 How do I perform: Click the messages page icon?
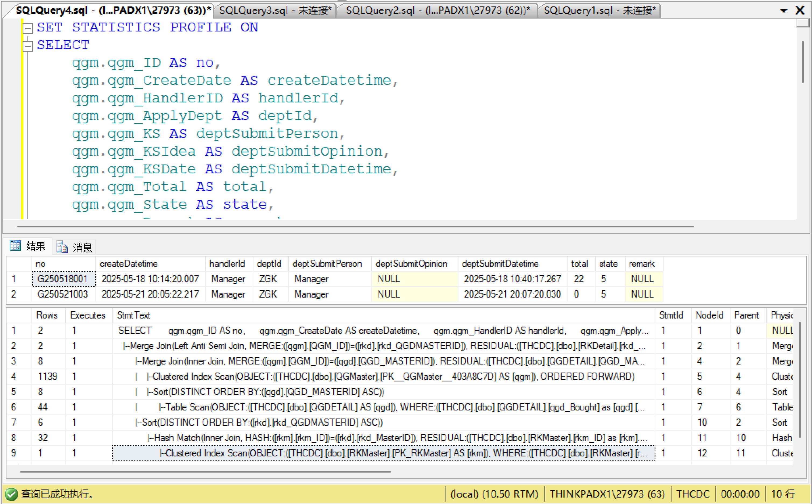pyautogui.click(x=62, y=247)
